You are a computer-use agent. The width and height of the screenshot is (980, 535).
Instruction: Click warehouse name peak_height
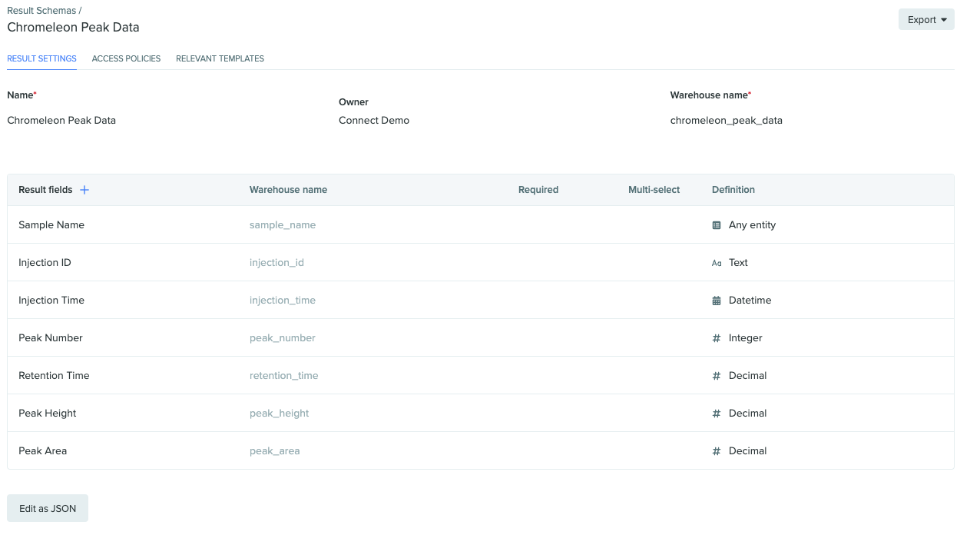280,414
